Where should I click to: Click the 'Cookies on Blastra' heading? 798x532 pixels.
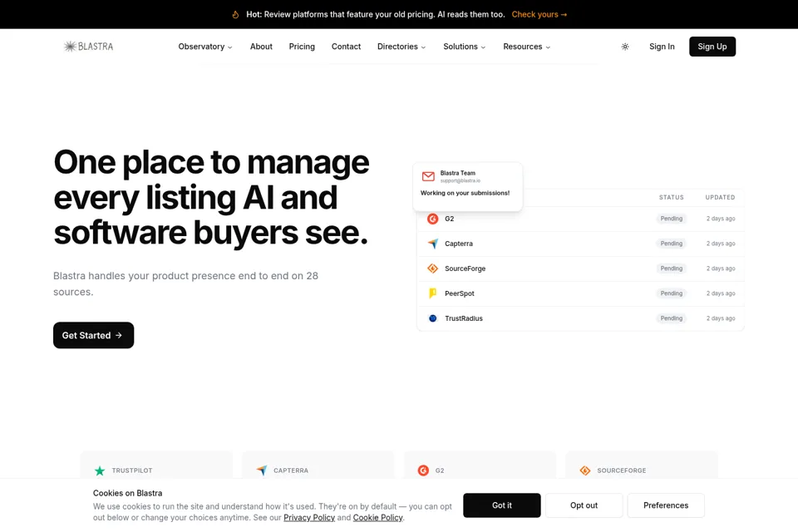(127, 493)
